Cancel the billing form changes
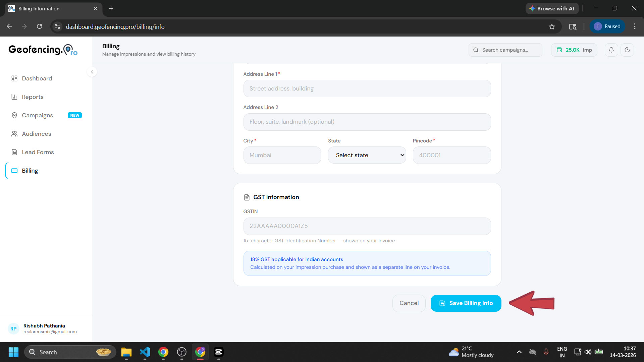Screen dimensions: 644x362 point(409,303)
